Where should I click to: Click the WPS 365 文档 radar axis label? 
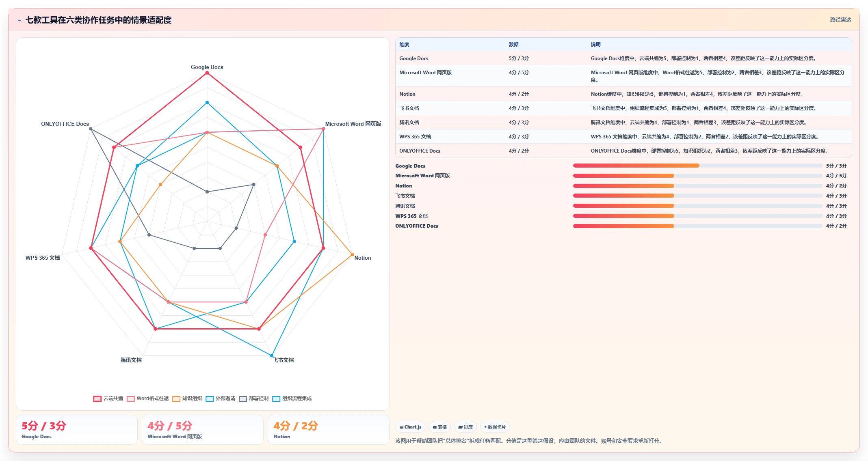tap(43, 258)
